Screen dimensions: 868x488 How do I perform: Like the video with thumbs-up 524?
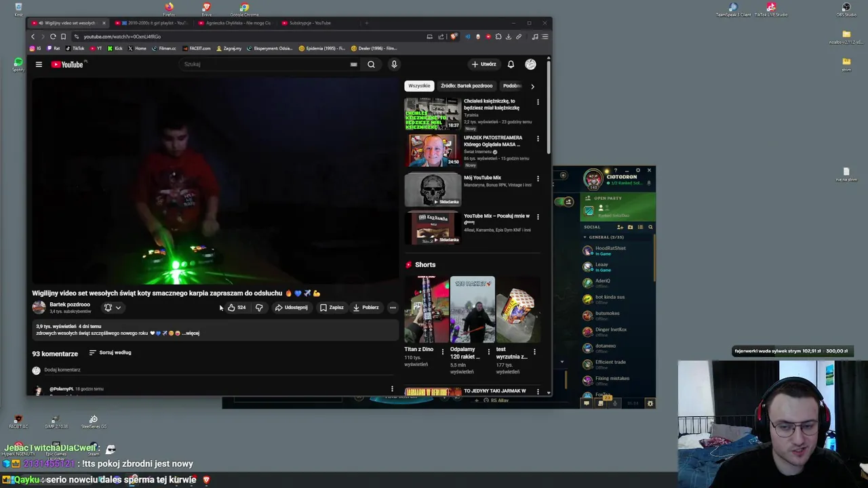point(237,308)
